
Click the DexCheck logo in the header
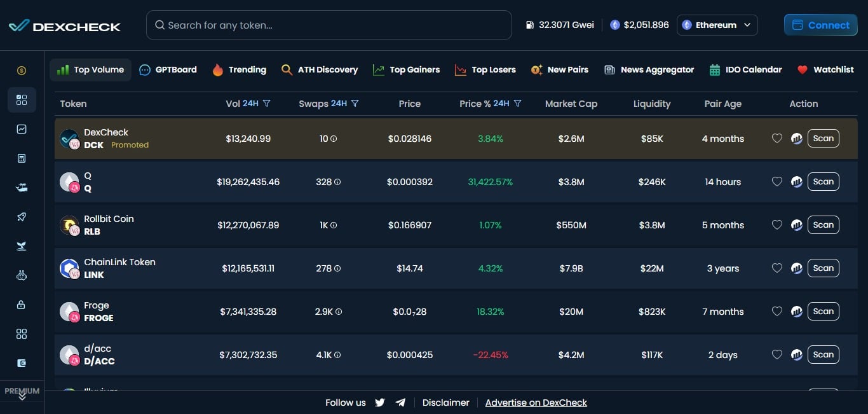click(x=64, y=26)
